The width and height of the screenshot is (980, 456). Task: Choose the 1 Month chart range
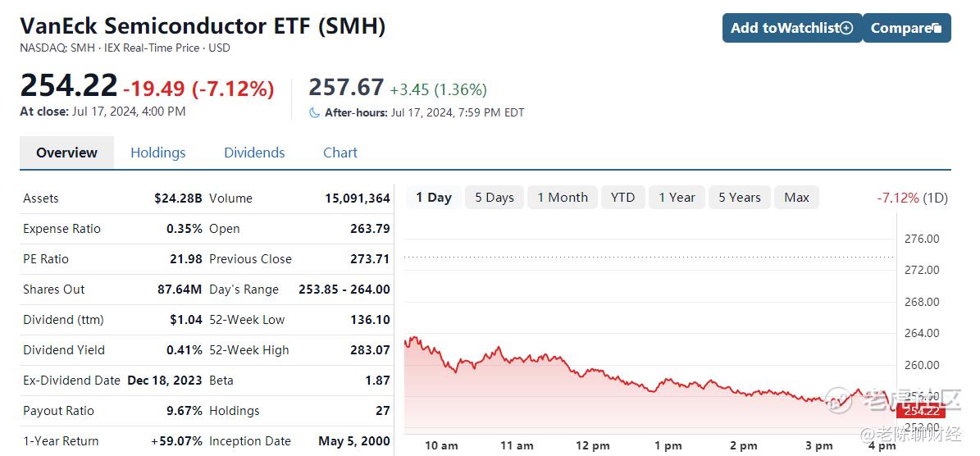pyautogui.click(x=563, y=198)
